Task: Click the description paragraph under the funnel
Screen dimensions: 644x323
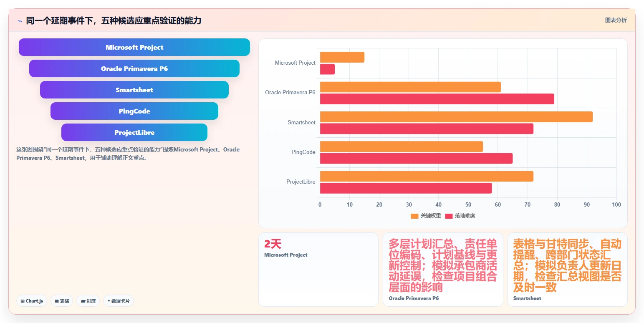Action: click(128, 154)
